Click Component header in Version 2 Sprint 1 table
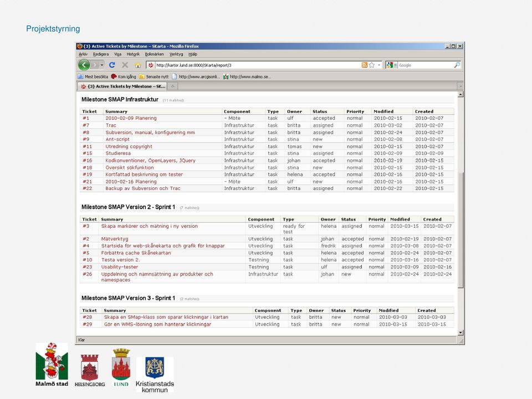Viewport: 532px width, 399px height. pos(261,219)
